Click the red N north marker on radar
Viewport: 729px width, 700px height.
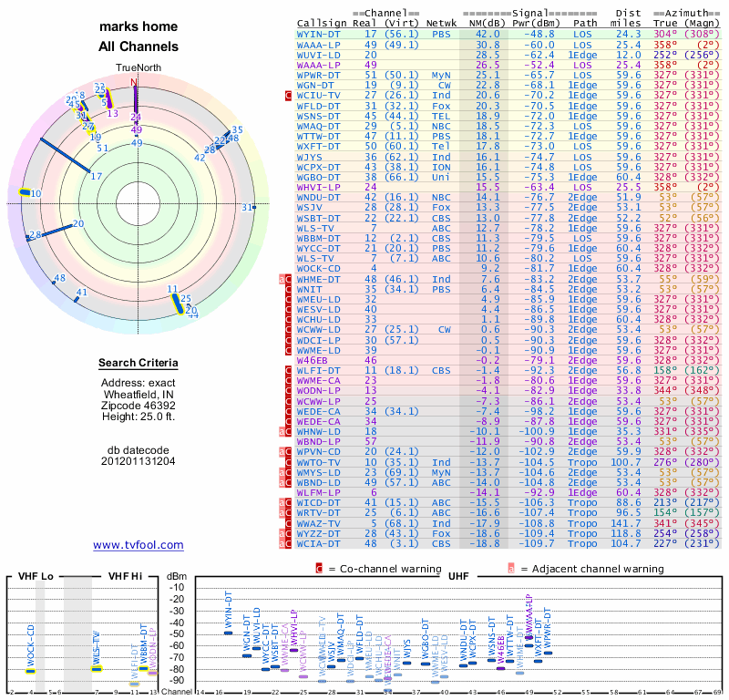click(134, 83)
